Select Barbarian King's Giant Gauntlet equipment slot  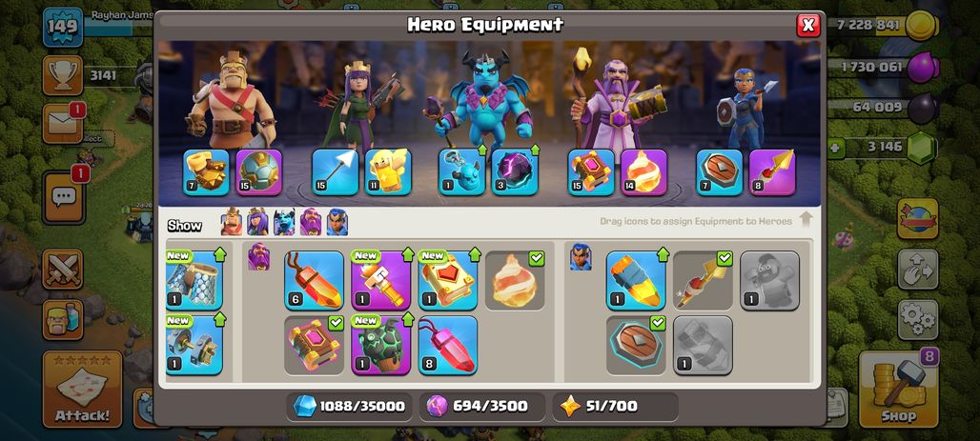(206, 172)
